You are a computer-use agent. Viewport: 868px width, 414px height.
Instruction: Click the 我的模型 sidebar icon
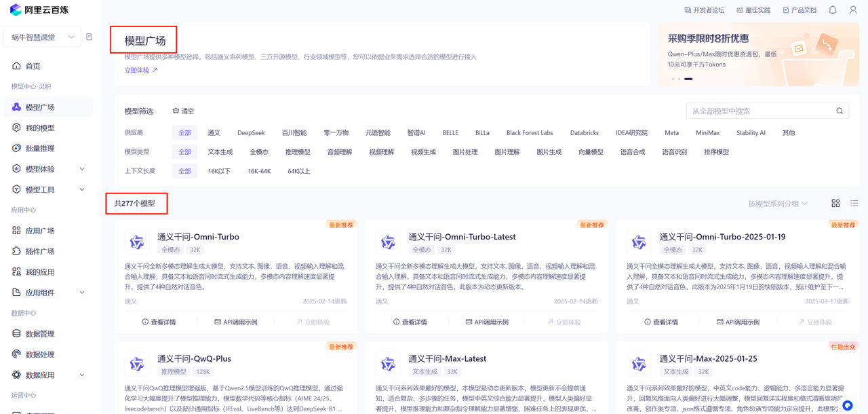tap(16, 128)
